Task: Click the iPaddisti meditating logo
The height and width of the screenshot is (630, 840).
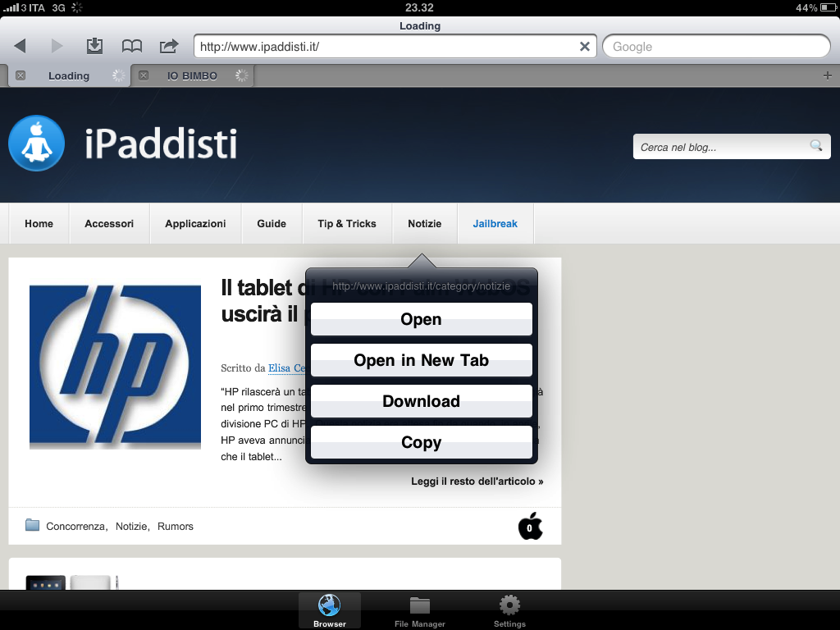Action: pos(36,143)
